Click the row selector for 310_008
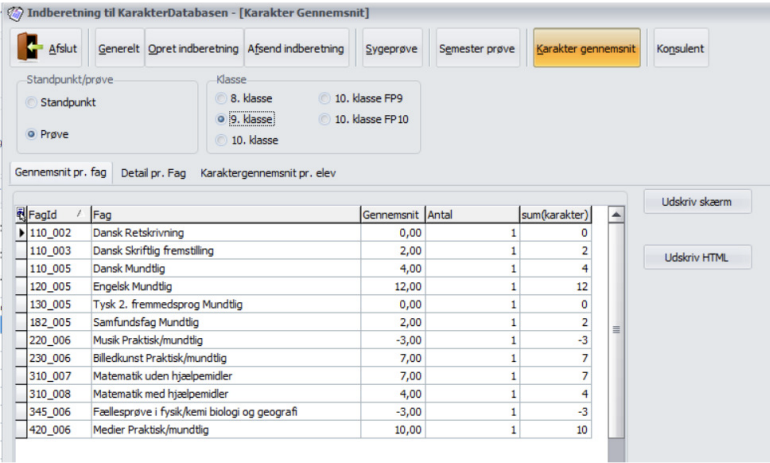The image size is (770, 463). pos(21,394)
